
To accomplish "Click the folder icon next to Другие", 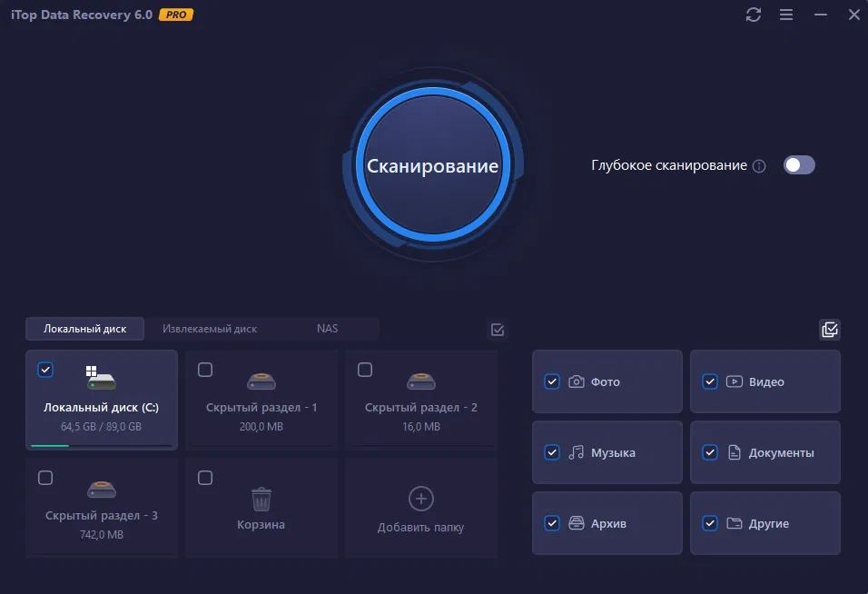I will 735,524.
